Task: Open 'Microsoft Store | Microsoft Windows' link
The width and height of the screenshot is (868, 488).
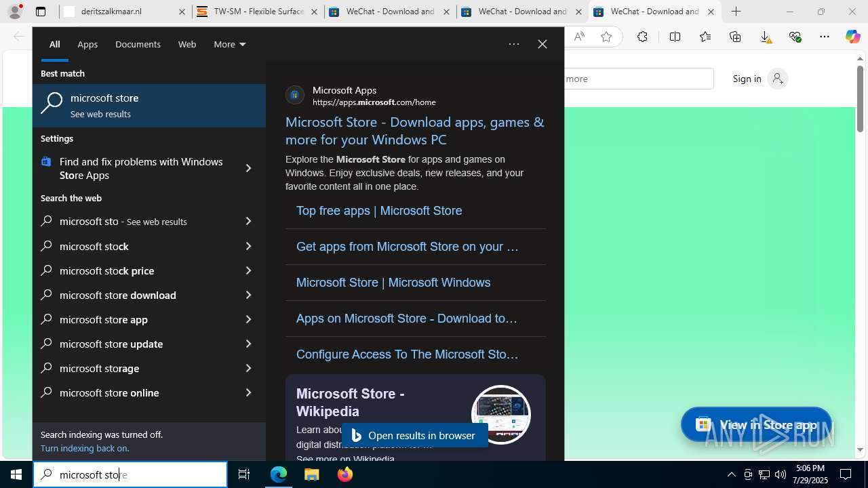Action: click(x=393, y=283)
